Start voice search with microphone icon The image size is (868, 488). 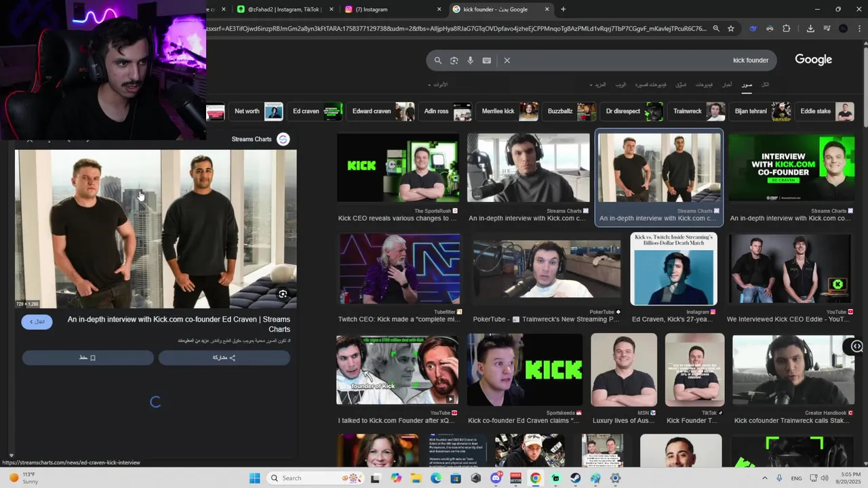pyautogui.click(x=470, y=60)
